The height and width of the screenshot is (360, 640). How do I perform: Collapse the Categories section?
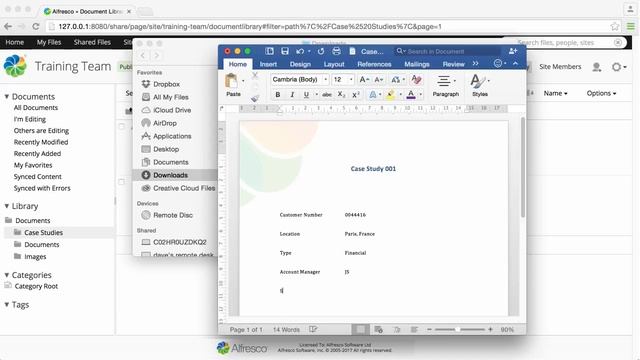(7, 275)
